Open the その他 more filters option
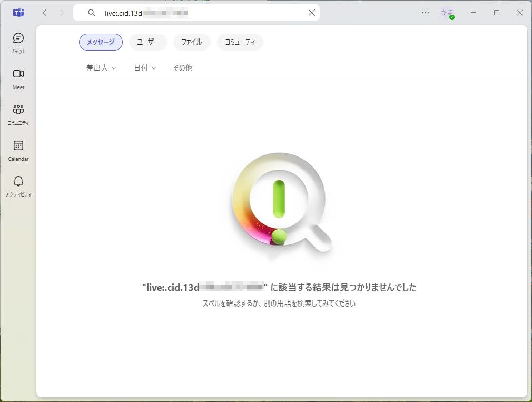This screenshot has width=532, height=402. click(x=183, y=68)
